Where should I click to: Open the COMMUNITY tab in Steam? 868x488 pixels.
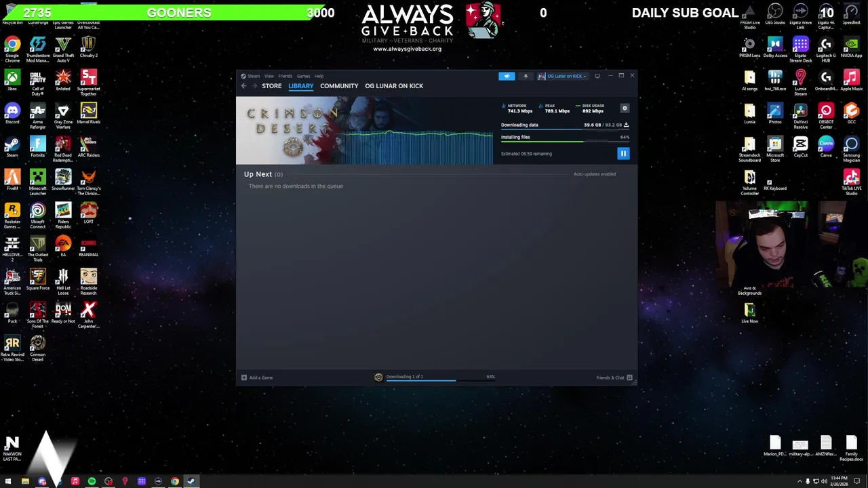point(339,86)
